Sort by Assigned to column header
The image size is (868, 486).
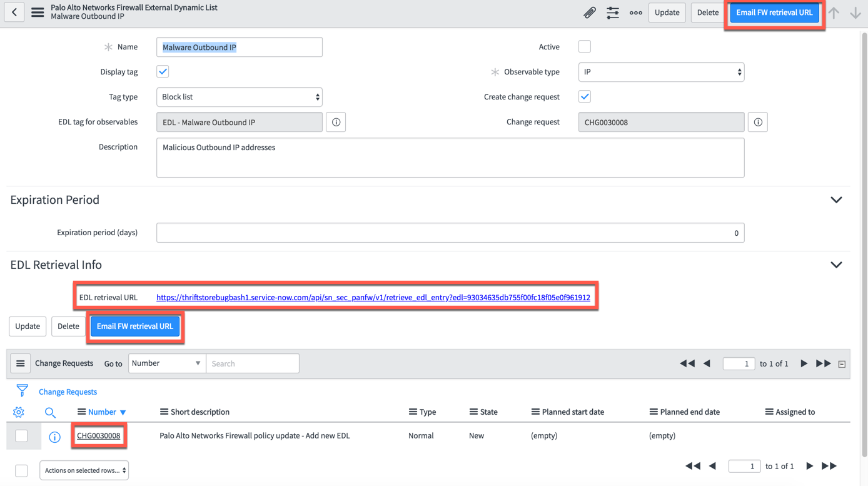tap(795, 412)
